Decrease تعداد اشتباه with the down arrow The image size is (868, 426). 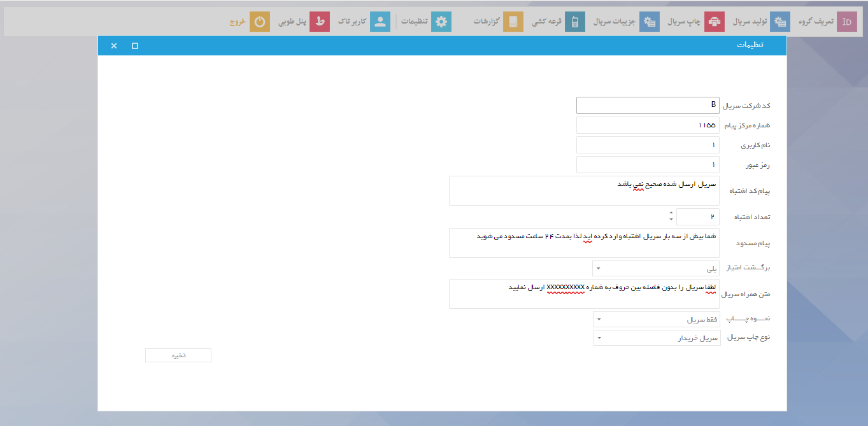click(671, 220)
